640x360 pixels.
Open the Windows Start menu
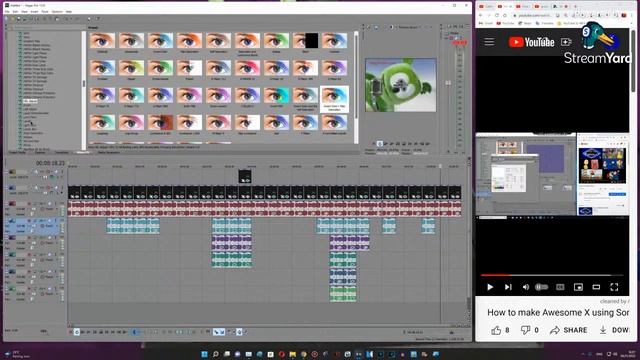pyautogui.click(x=204, y=354)
